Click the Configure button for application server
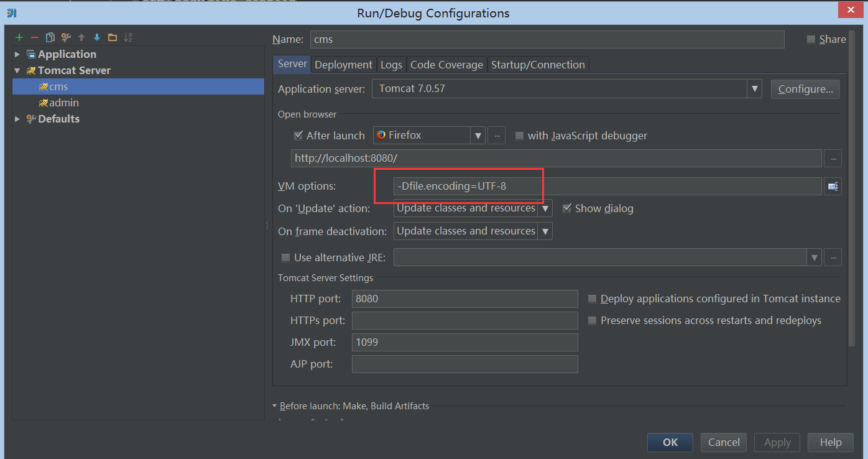This screenshot has width=868, height=459. tap(805, 88)
